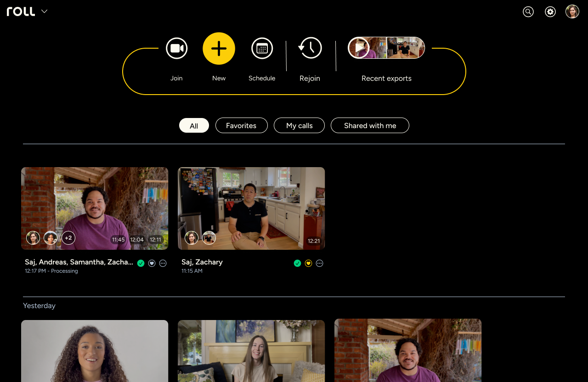The width and height of the screenshot is (588, 382).
Task: Select the Join call icon
Action: 176,48
